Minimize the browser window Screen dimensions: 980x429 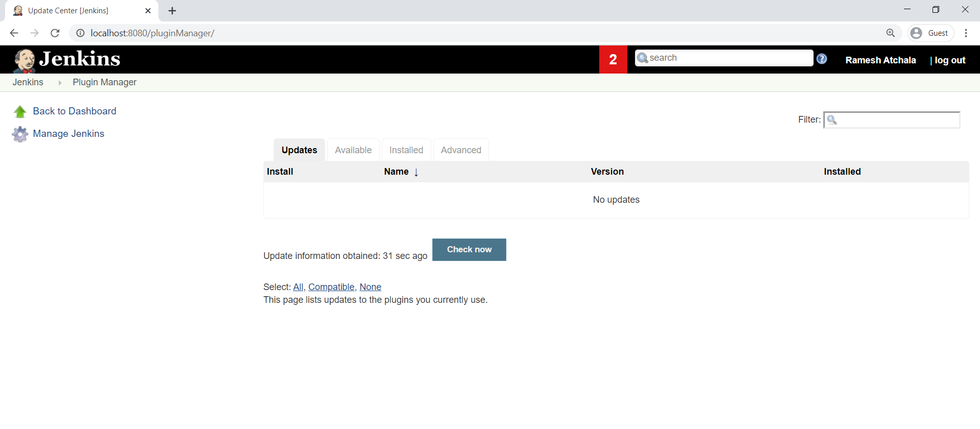[x=907, y=10]
